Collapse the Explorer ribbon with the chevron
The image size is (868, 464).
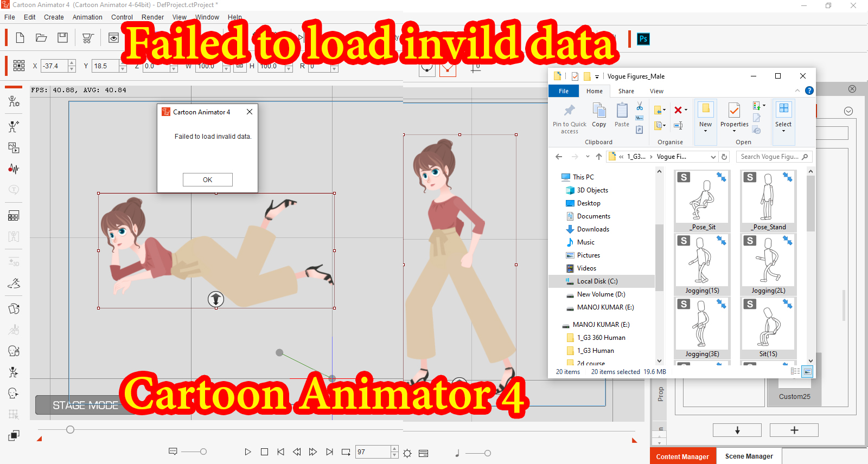click(797, 91)
